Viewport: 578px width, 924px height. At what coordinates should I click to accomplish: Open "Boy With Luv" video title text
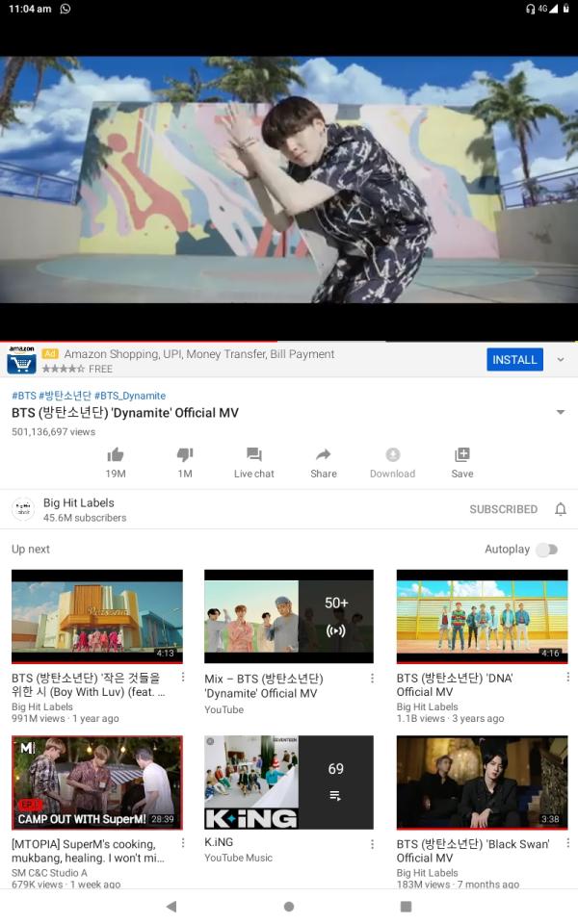pyautogui.click(x=89, y=684)
